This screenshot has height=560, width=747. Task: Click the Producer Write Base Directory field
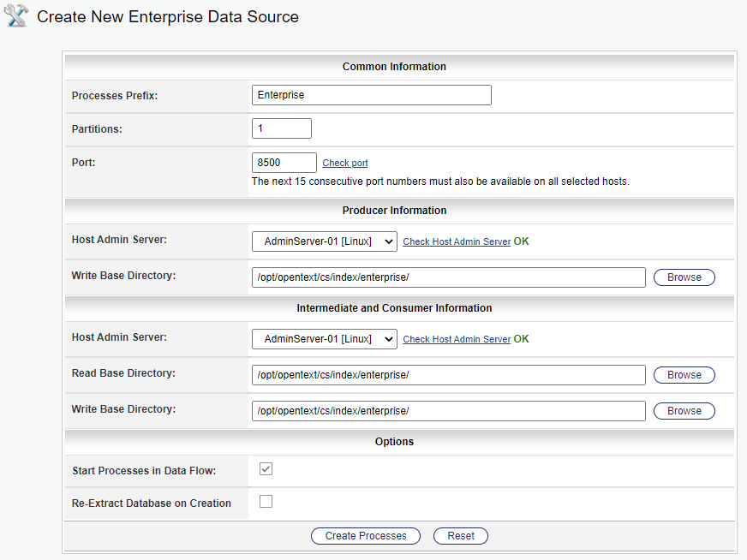[448, 277]
